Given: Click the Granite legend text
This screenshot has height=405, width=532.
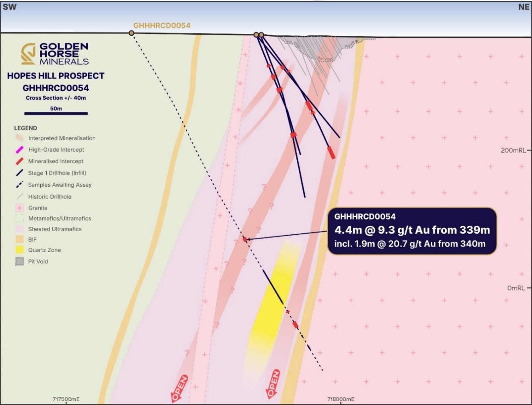Looking at the screenshot, I should pyautogui.click(x=38, y=208).
